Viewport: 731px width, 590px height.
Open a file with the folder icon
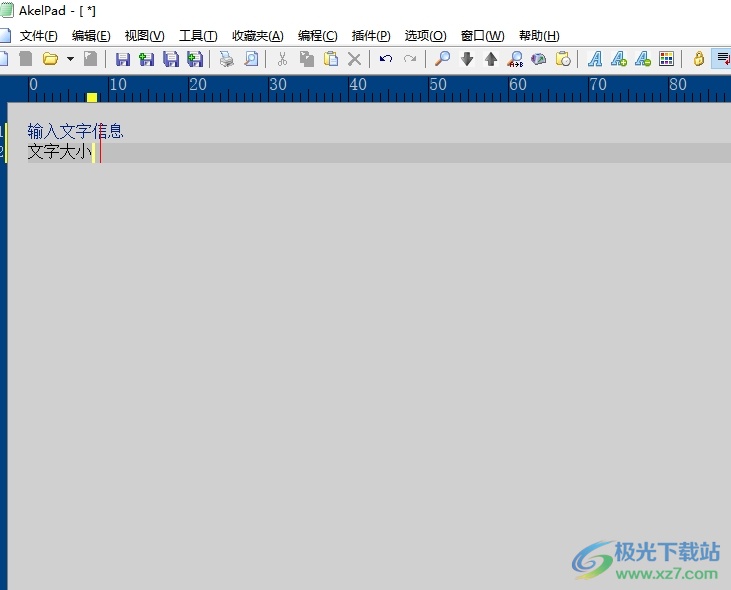pyautogui.click(x=50, y=59)
